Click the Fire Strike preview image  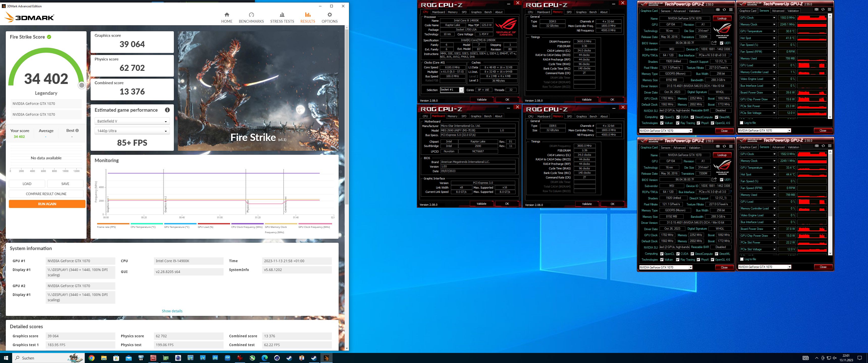pos(258,91)
